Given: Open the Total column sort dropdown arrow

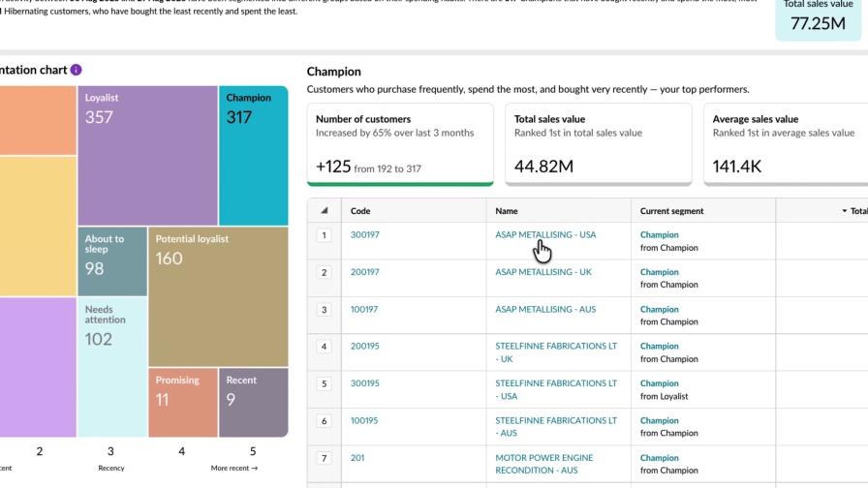Looking at the screenshot, I should click(x=844, y=211).
